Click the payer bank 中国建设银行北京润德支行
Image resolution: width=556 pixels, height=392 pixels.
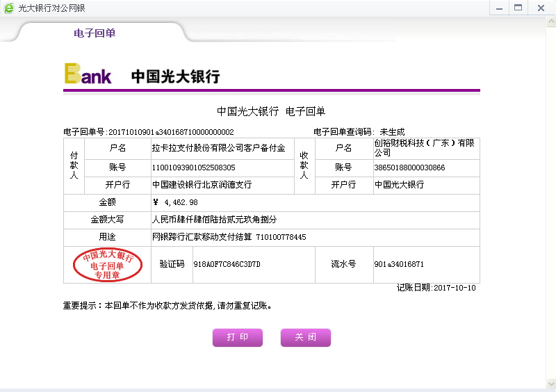tap(202, 185)
